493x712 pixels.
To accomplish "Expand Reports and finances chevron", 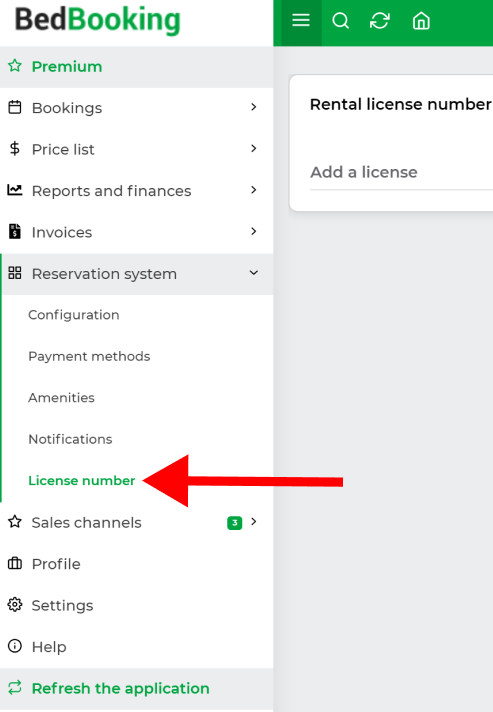I will (x=254, y=190).
